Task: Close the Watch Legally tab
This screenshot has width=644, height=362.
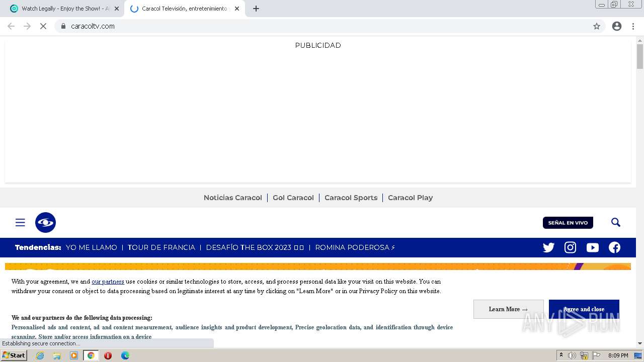Action: [117, 9]
